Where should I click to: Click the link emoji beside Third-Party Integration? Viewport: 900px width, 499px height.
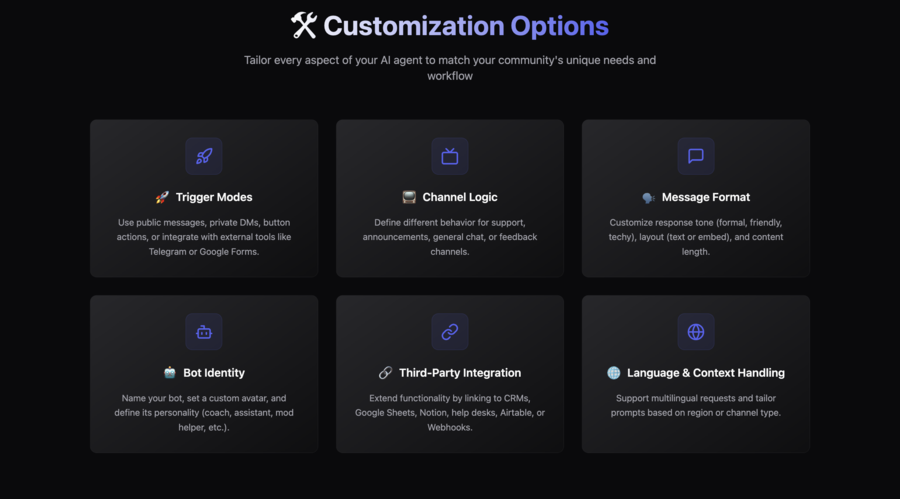[386, 373]
